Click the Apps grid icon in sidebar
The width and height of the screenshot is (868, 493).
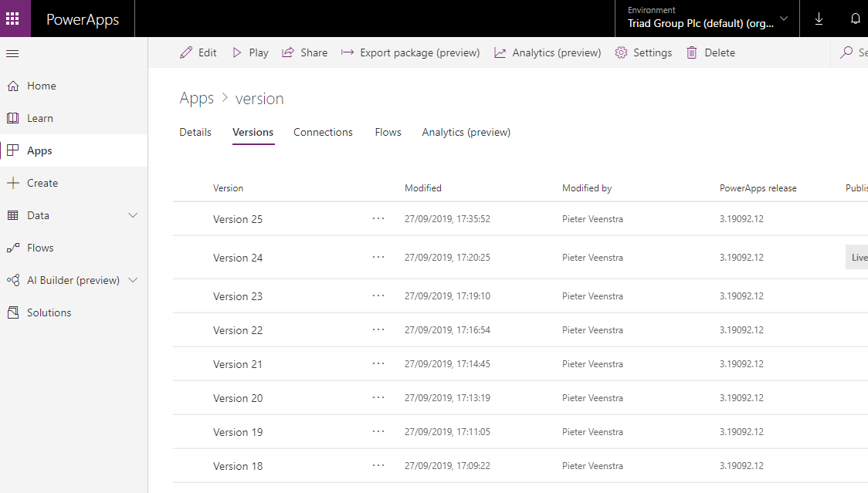[13, 150]
